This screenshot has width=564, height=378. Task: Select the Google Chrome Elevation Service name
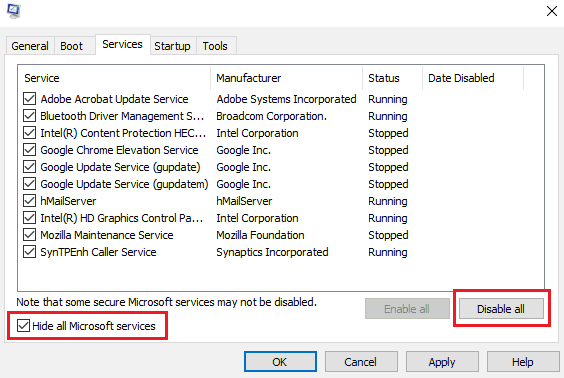(119, 150)
